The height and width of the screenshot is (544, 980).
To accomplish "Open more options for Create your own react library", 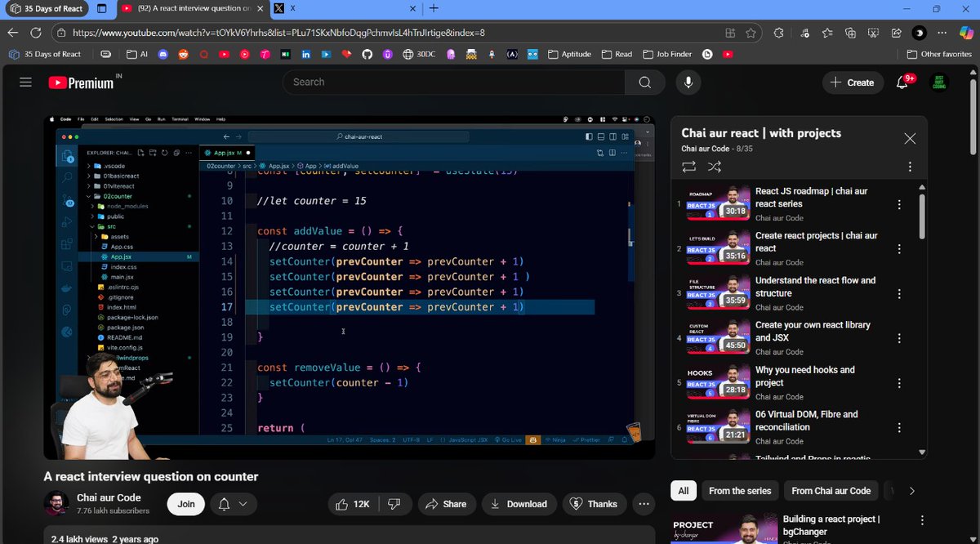I will 899,338.
